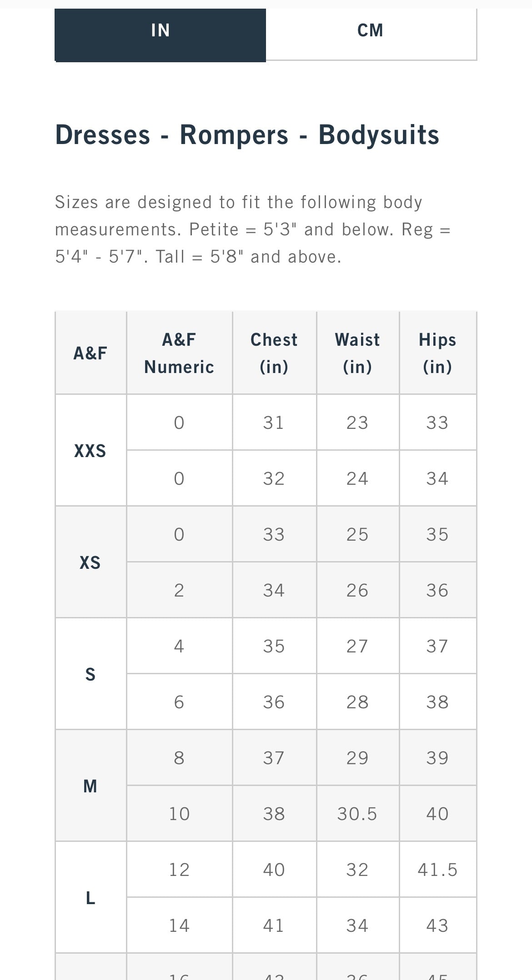Click the 30.5 waist measurement cell
The height and width of the screenshot is (980, 532).
click(x=357, y=814)
